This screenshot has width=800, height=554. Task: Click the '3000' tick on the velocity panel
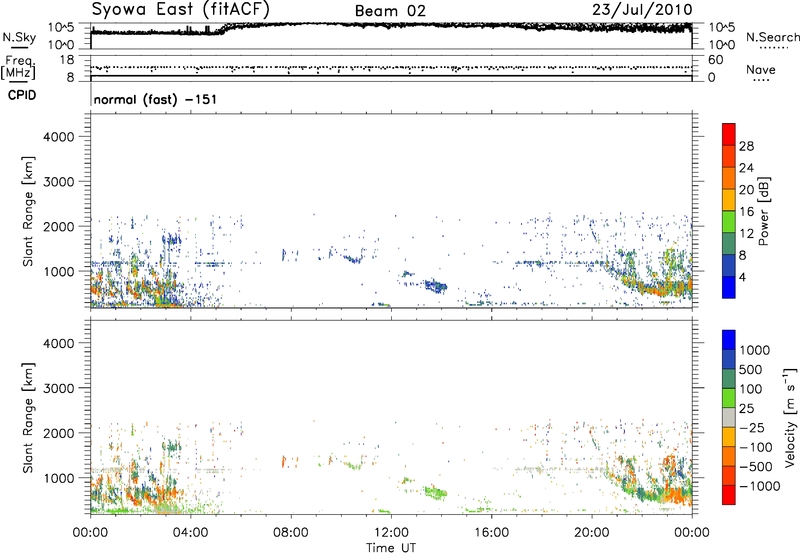coord(59,388)
